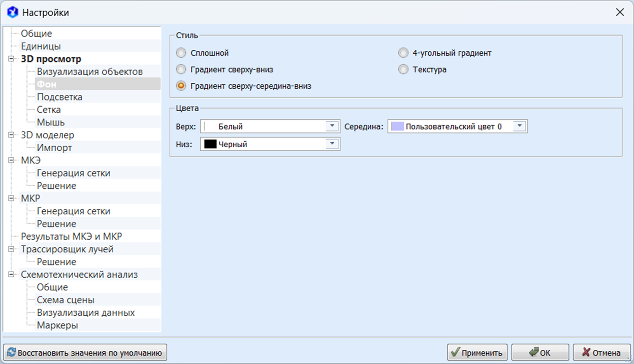Image resolution: width=634 pixels, height=364 pixels.
Task: Close the Настройки dialog window
Action: pyautogui.click(x=620, y=13)
